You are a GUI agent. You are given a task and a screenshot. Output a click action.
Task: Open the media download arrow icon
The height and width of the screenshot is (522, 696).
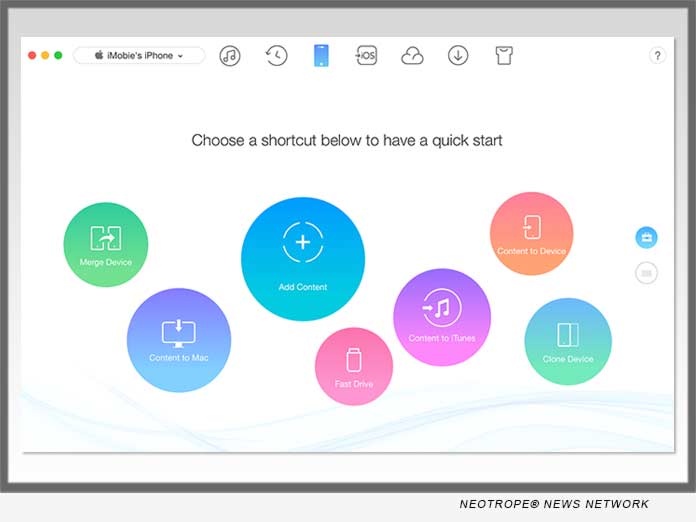click(x=458, y=56)
